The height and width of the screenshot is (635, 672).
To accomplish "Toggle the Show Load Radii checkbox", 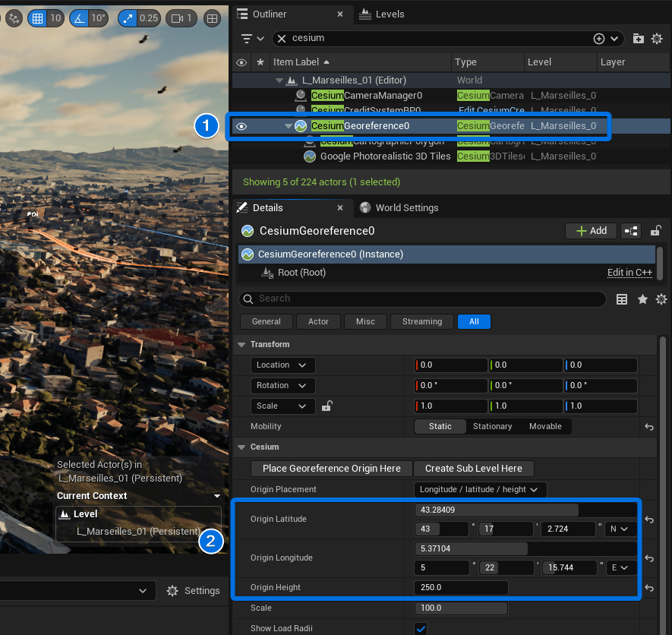I will [421, 628].
